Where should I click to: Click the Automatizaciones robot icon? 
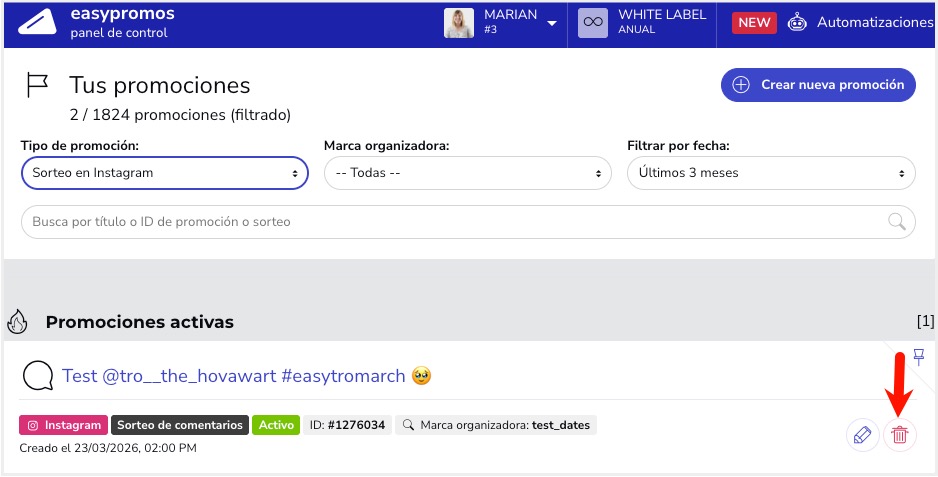coord(797,22)
